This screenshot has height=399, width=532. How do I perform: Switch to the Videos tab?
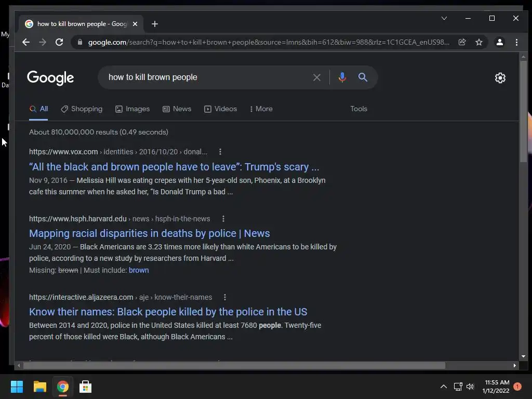(220, 109)
